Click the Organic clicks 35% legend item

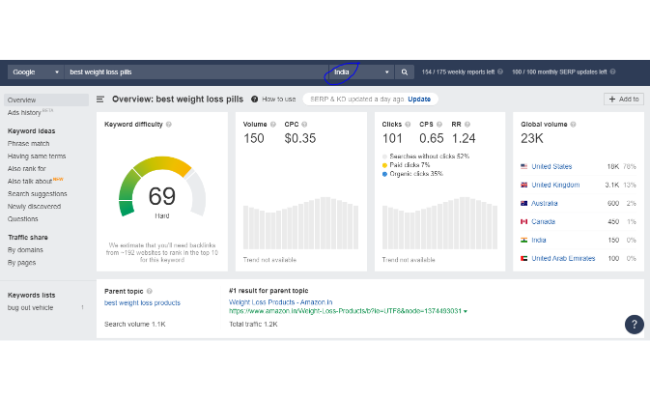(x=412, y=174)
